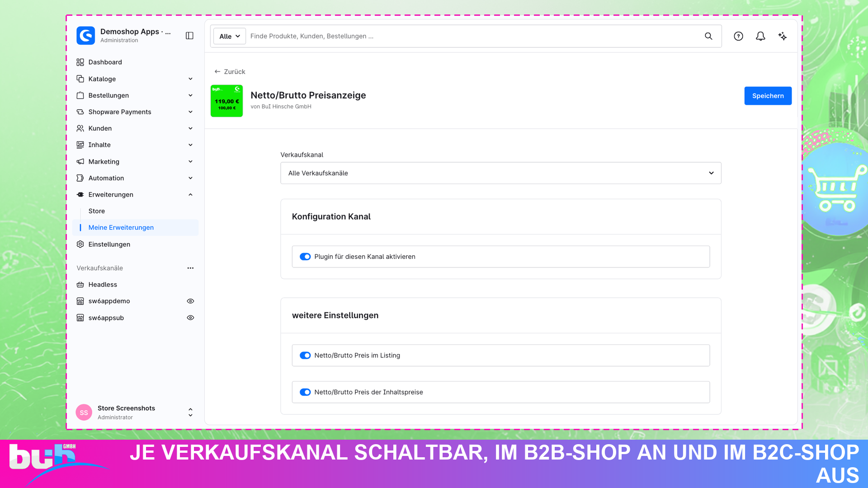The width and height of the screenshot is (868, 488).
Task: Open the Verkaufskanäle three-dot menu
Action: point(190,268)
